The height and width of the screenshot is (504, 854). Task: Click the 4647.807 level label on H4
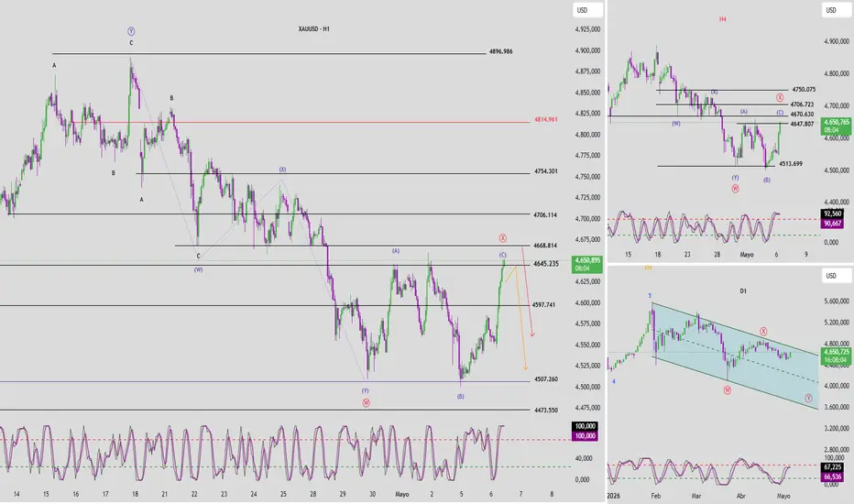tap(802, 125)
